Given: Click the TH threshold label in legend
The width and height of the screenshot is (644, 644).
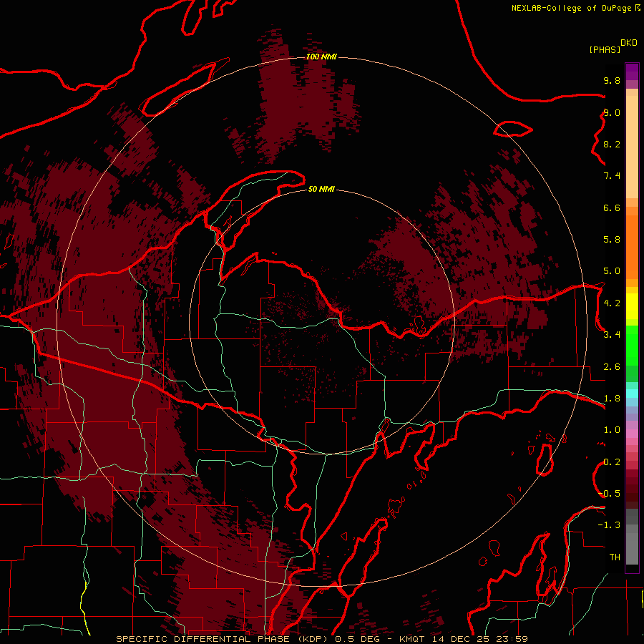Looking at the screenshot, I should (x=615, y=557).
